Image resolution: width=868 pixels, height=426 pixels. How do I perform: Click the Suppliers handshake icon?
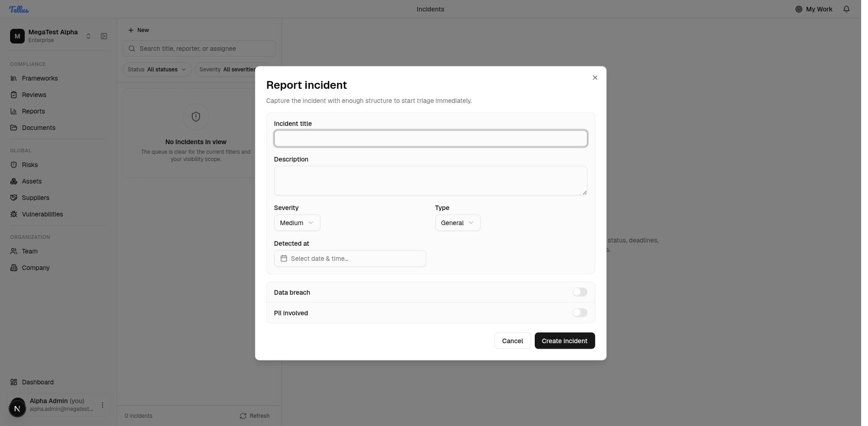click(x=14, y=198)
